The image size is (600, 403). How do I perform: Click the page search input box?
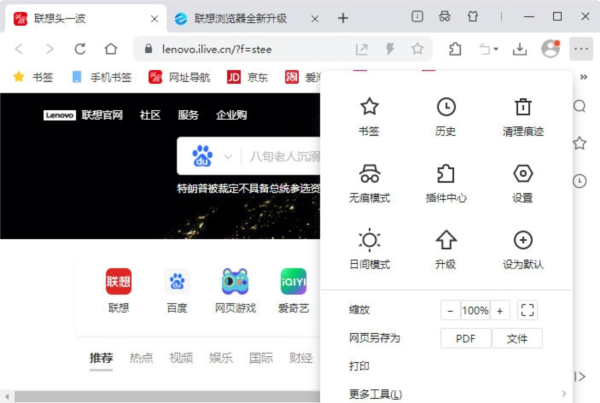285,157
